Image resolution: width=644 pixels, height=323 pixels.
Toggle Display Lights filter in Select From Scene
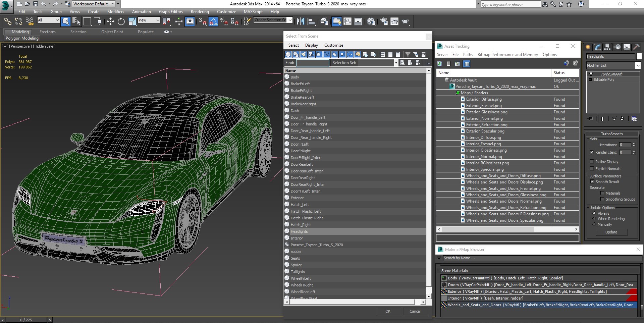(304, 54)
